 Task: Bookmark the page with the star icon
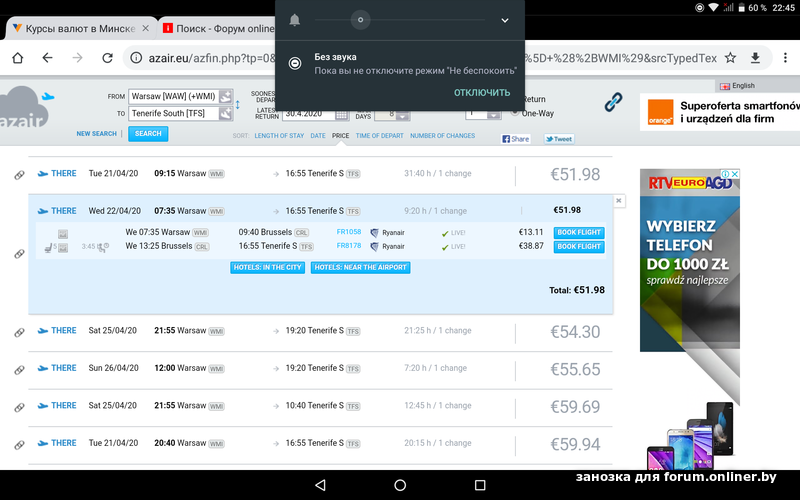tap(731, 58)
